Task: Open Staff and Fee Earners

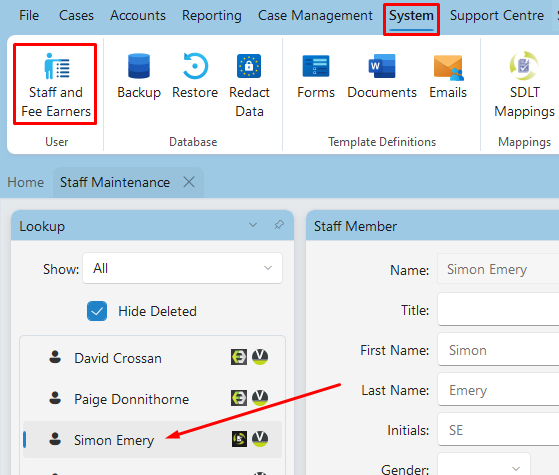Action: (x=56, y=85)
